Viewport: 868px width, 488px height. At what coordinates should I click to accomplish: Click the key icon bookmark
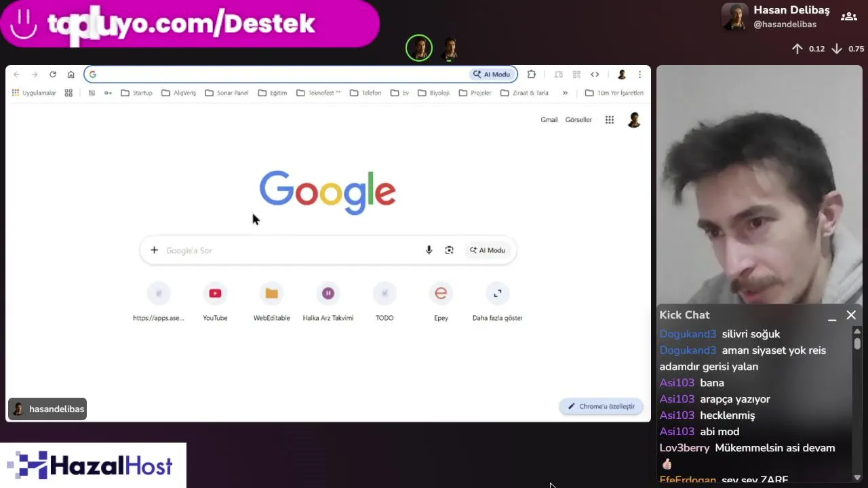tap(108, 93)
